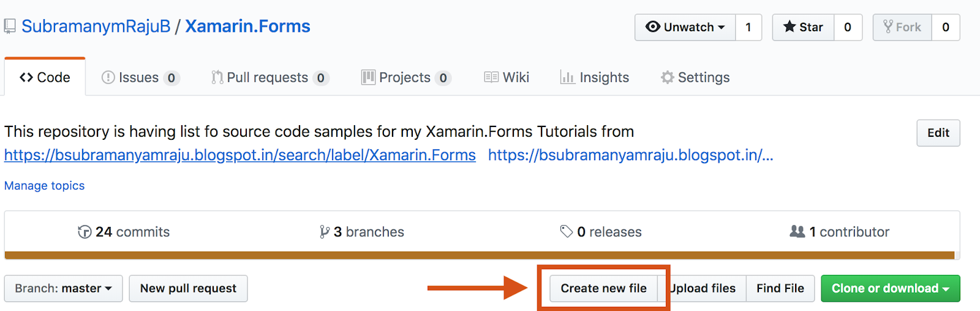Toggle the Unwatch button for this repository
Viewport: 980px width, 311px height.
click(685, 27)
